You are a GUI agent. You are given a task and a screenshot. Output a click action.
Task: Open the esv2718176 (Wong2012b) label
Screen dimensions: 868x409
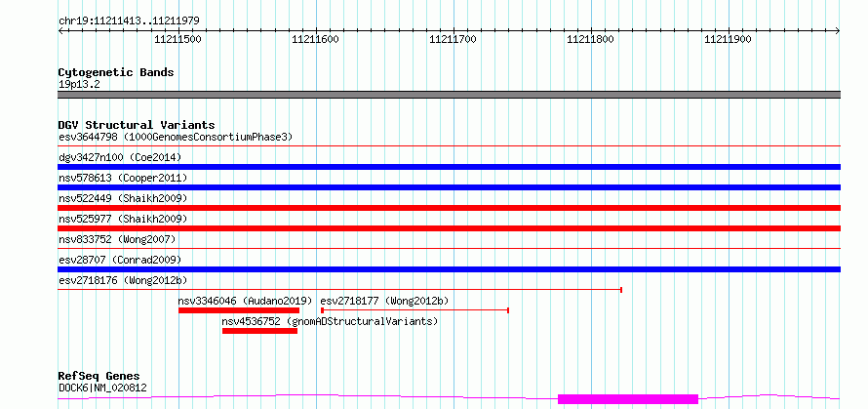tap(123, 280)
